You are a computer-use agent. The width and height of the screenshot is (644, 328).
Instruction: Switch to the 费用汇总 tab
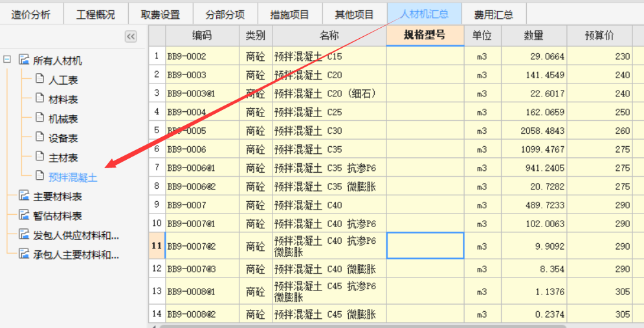(494, 14)
